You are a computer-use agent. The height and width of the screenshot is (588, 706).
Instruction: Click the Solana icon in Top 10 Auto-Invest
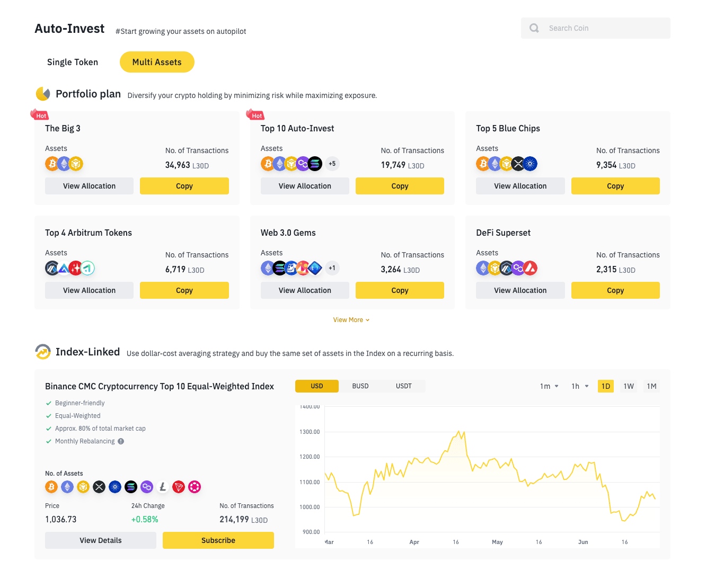pyautogui.click(x=315, y=164)
